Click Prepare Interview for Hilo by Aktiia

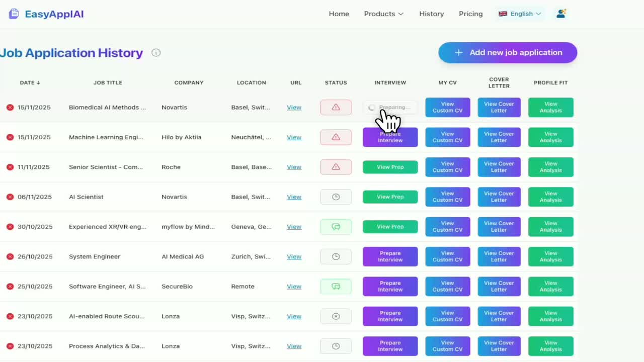click(390, 137)
